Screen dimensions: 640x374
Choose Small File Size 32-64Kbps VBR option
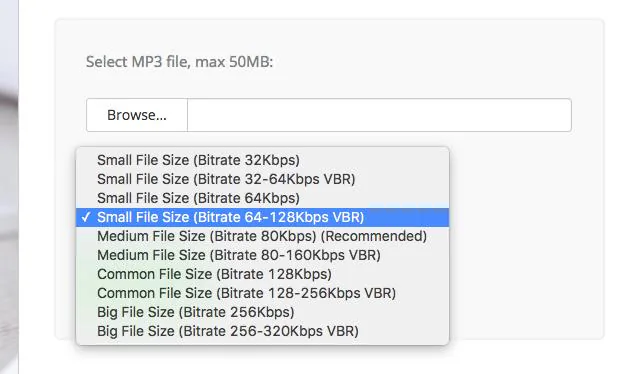262,179
